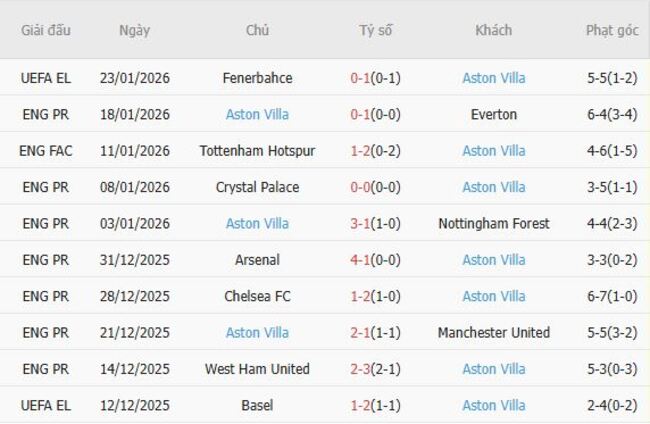This screenshot has height=424, width=650.
Task: Click the West Ham United team name
Action: [257, 369]
